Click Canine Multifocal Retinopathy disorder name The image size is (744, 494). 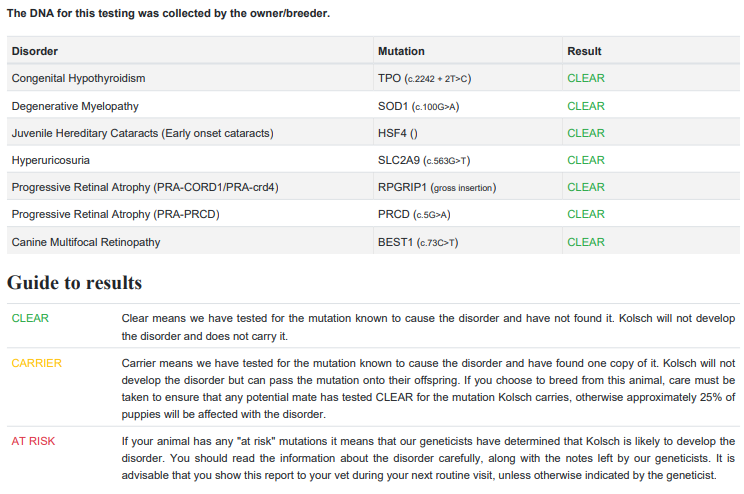coord(86,242)
